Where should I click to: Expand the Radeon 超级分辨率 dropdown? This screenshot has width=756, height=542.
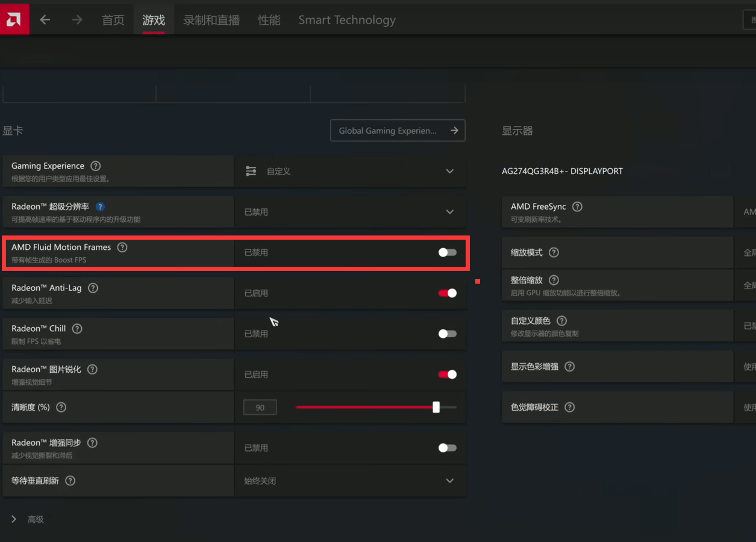tap(449, 211)
